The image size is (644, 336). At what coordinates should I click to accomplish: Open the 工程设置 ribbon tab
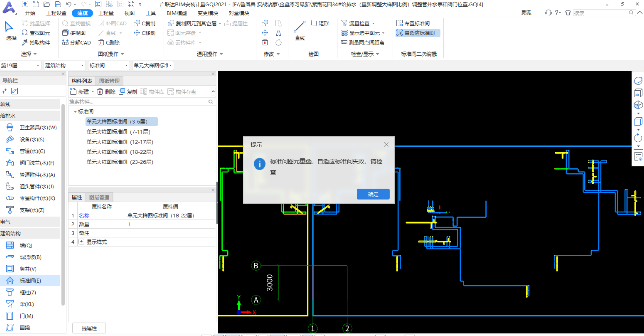click(56, 13)
